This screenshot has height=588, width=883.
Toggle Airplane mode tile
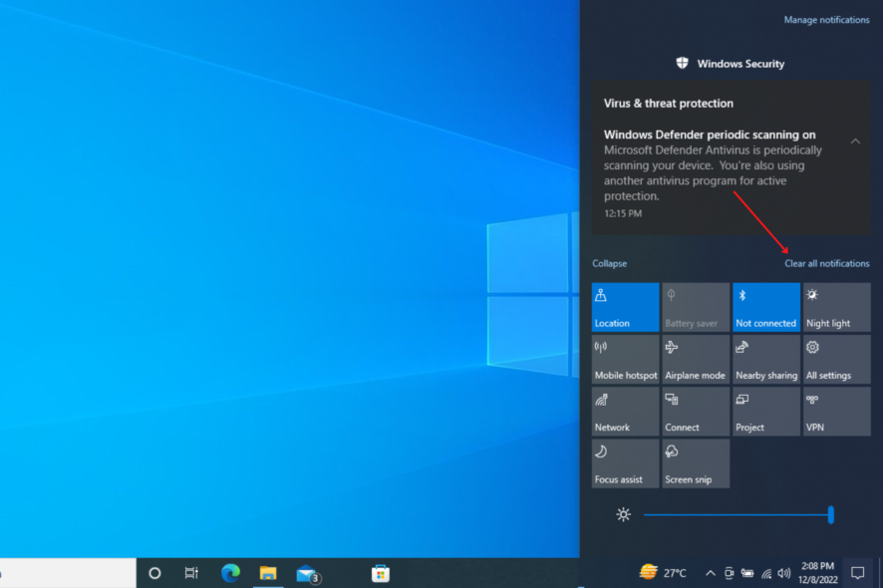[x=696, y=360]
